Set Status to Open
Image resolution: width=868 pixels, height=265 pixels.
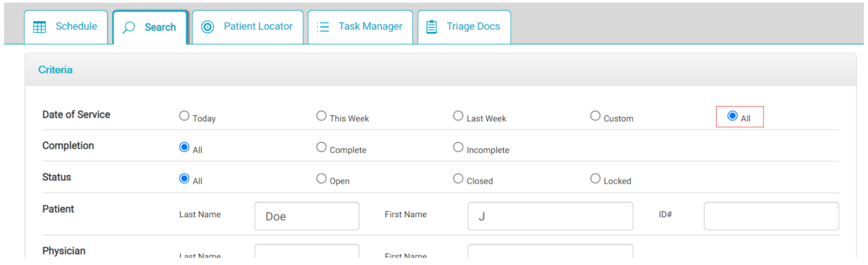321,178
